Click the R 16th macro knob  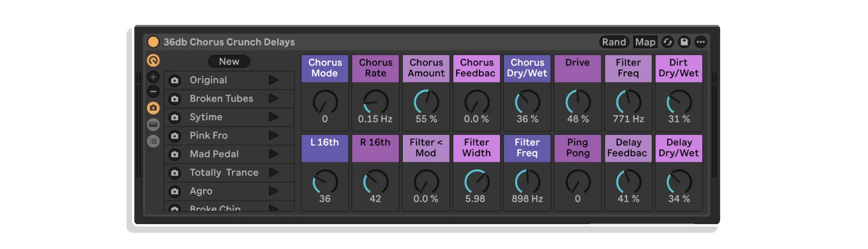(x=376, y=182)
